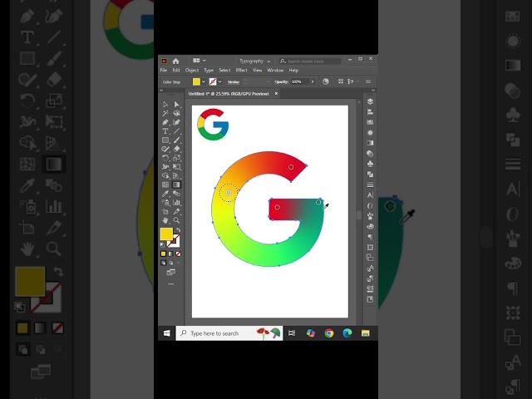The width and height of the screenshot is (532, 399).
Task: Open the Stroke panel in right dock
Action: [x=370, y=185]
